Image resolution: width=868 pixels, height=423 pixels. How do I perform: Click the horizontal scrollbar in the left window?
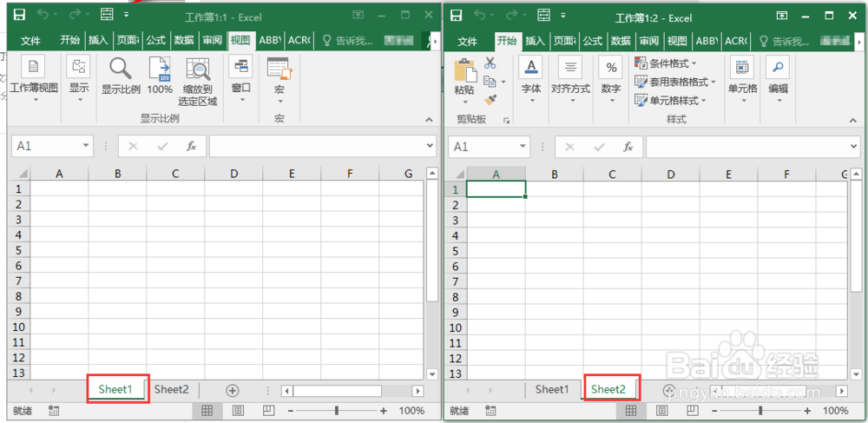coord(338,391)
